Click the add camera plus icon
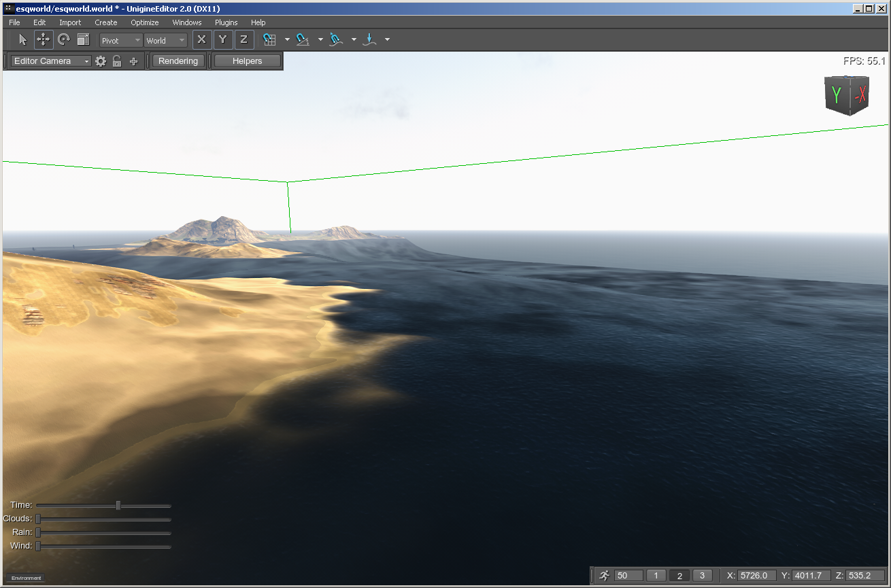The width and height of the screenshot is (891, 588). tap(133, 61)
